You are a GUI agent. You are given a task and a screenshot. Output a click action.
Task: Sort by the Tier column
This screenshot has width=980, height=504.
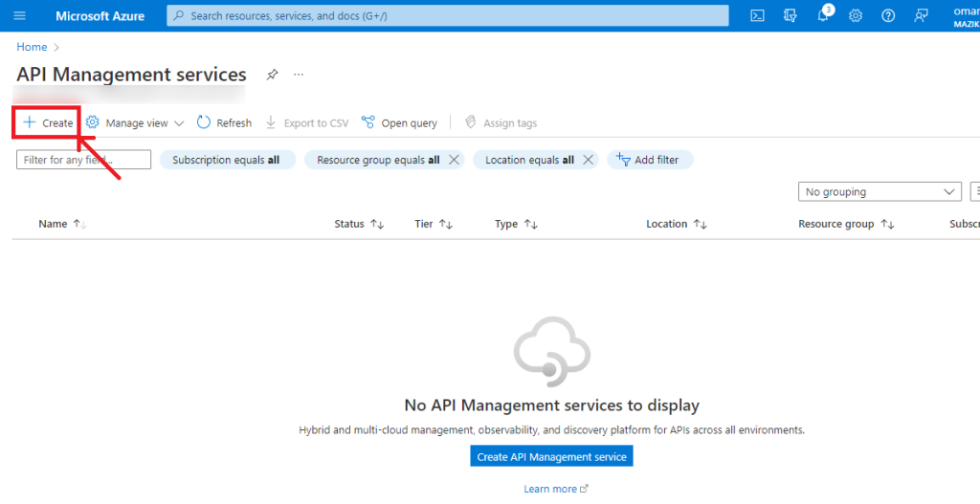434,224
